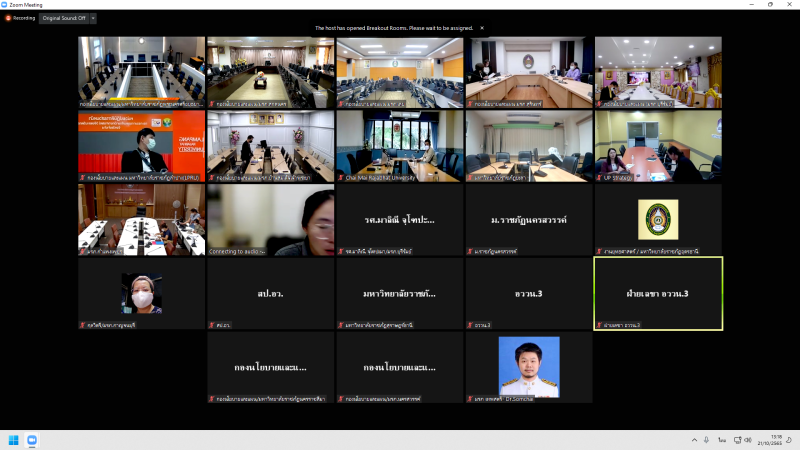Screen dimensions: 800x450
Task: Expand the Original Sound dropdown arrow
Action: coord(93,18)
